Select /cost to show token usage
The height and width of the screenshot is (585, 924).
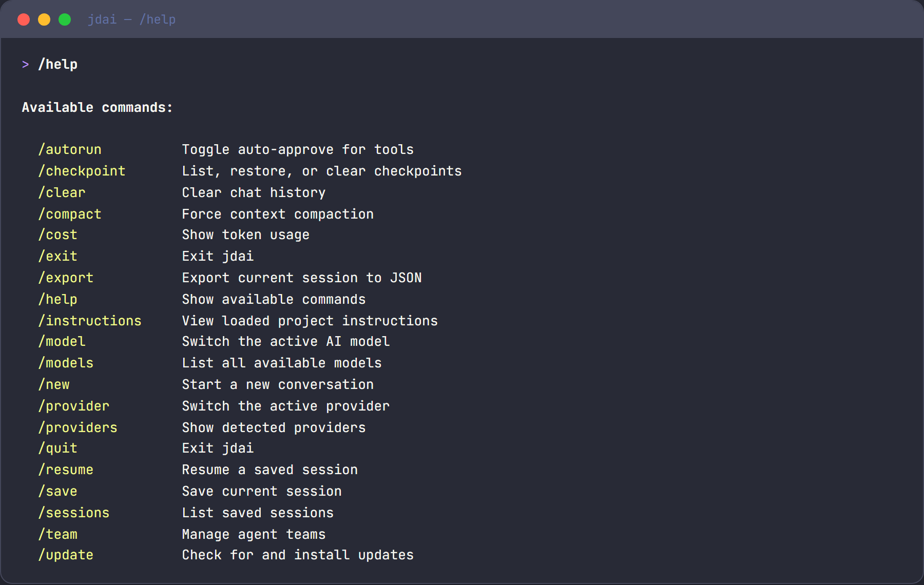[57, 235]
